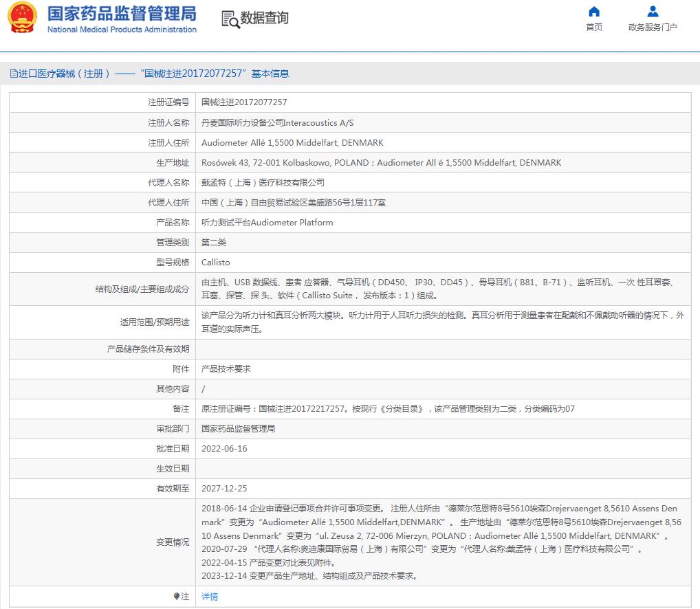This screenshot has width=700, height=609.
Task: Click the 批准日期 row label
Action: pyautogui.click(x=173, y=449)
